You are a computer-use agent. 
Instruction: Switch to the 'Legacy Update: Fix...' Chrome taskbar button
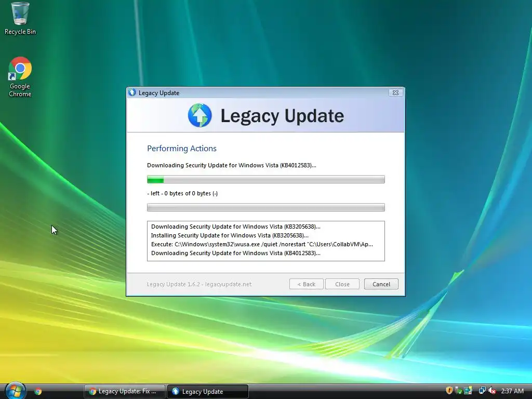coord(124,391)
